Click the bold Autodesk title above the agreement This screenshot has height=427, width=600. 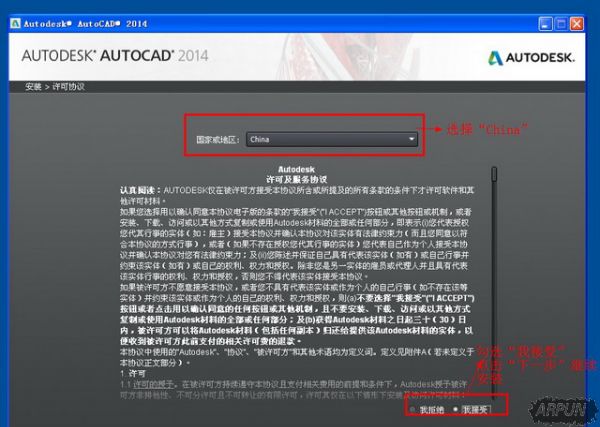[296, 169]
